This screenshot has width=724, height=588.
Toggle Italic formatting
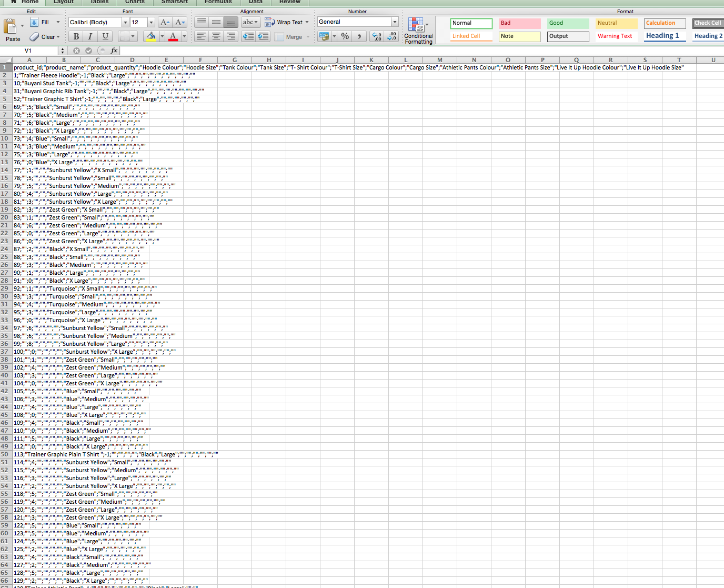pos(91,36)
